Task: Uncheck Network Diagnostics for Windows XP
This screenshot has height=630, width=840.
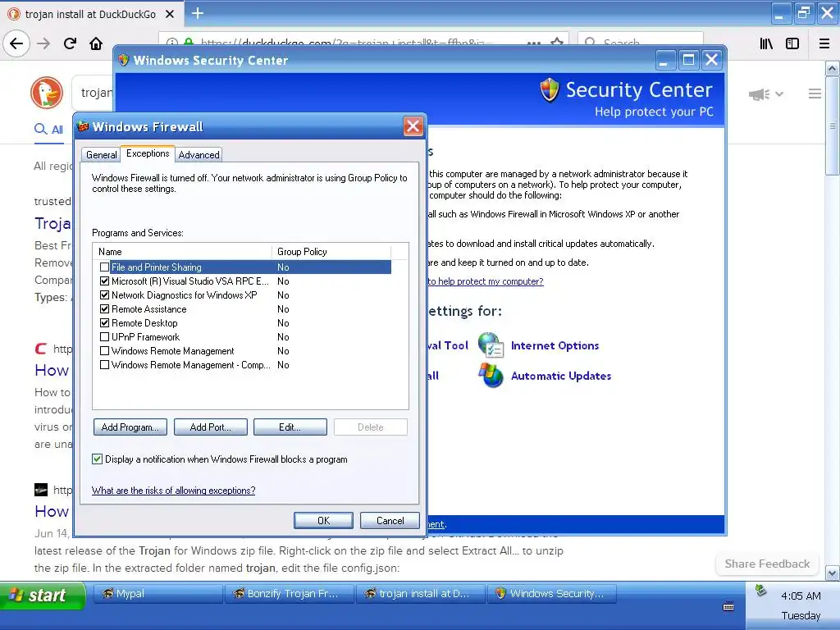Action: point(104,294)
